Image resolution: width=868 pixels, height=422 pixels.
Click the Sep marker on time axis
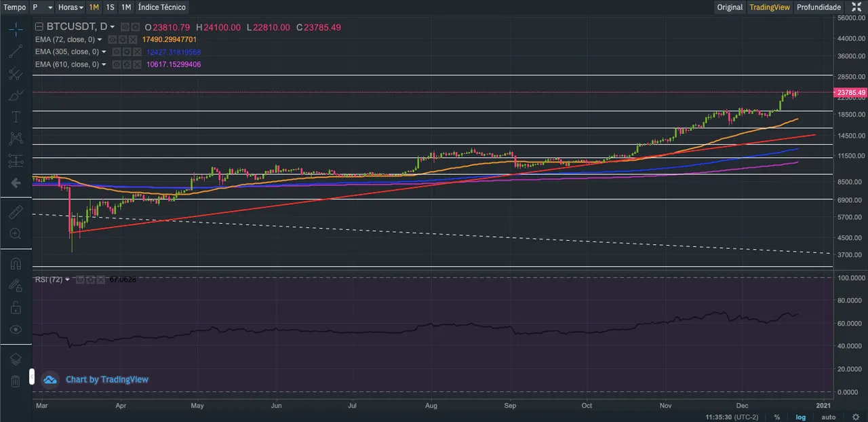[511, 405]
